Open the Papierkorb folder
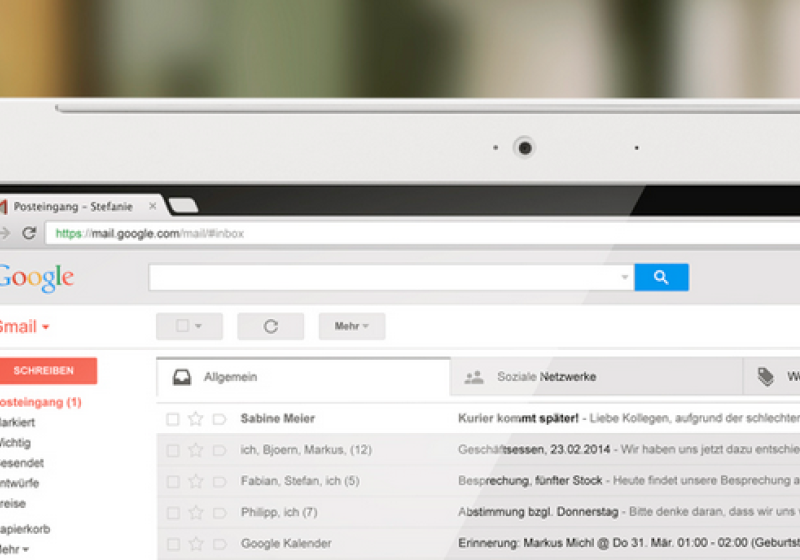This screenshot has width=800, height=560. pos(25,529)
